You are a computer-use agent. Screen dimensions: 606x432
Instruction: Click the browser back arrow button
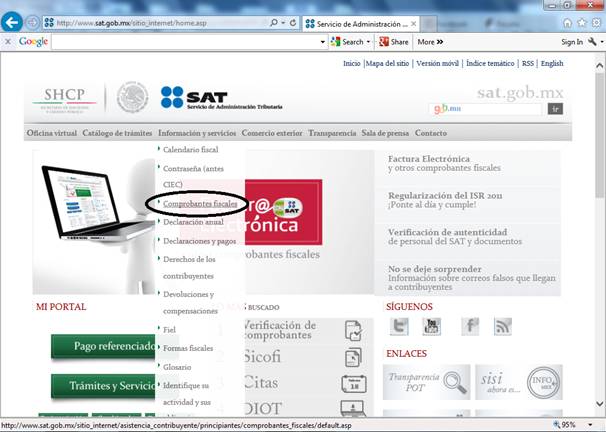[x=13, y=22]
